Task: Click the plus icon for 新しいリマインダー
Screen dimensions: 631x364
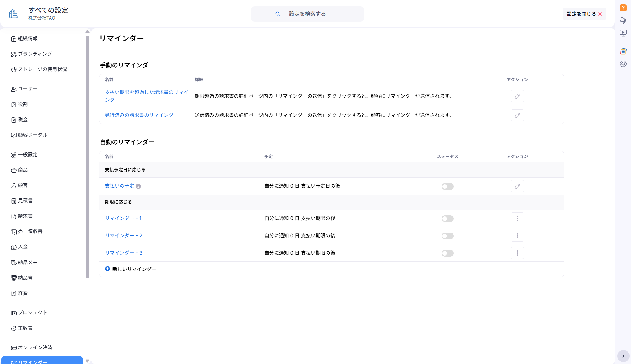Action: [x=107, y=269]
